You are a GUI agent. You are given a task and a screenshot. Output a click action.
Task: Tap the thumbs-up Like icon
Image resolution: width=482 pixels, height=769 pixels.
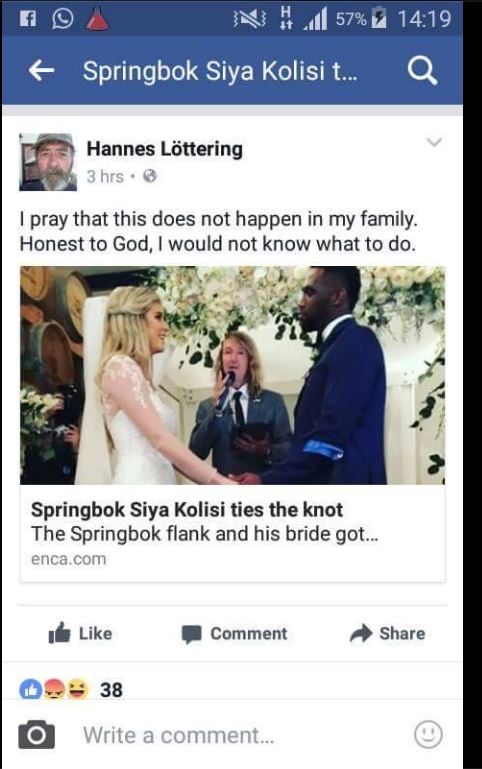coord(59,633)
